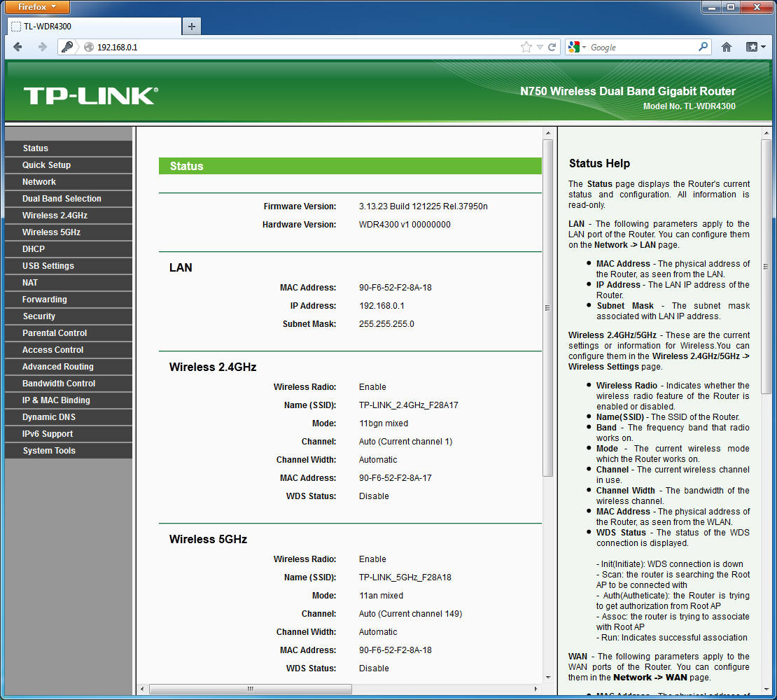Go back with the browser Back arrow
Screen dimensions: 777x700
17,47
